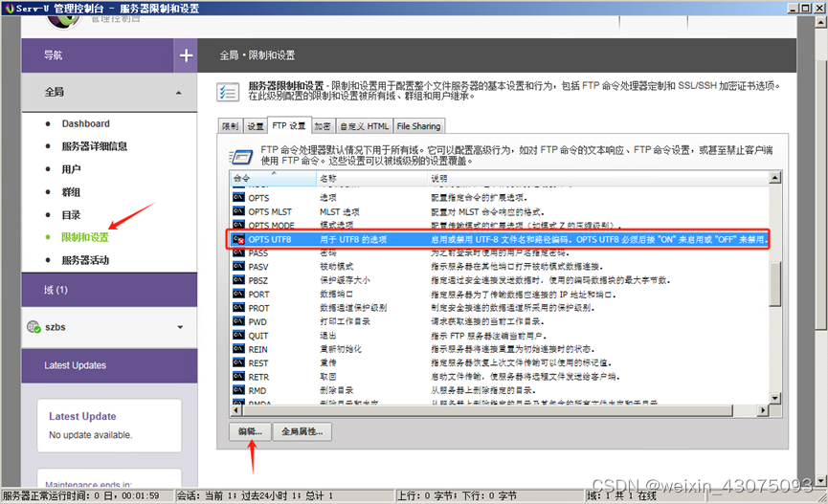The image size is (828, 504).
Task: Click the FTP settings description icon
Action: [241, 156]
